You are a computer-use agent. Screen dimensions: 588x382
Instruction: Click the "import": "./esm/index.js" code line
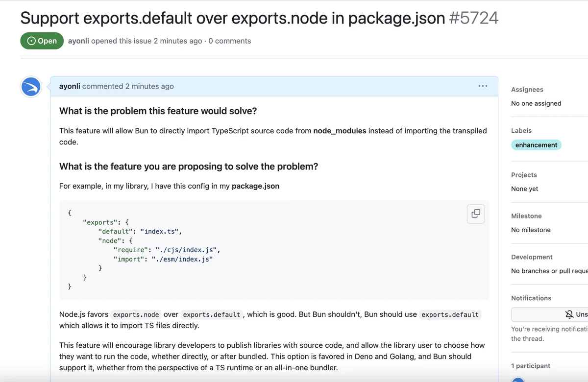coord(163,259)
